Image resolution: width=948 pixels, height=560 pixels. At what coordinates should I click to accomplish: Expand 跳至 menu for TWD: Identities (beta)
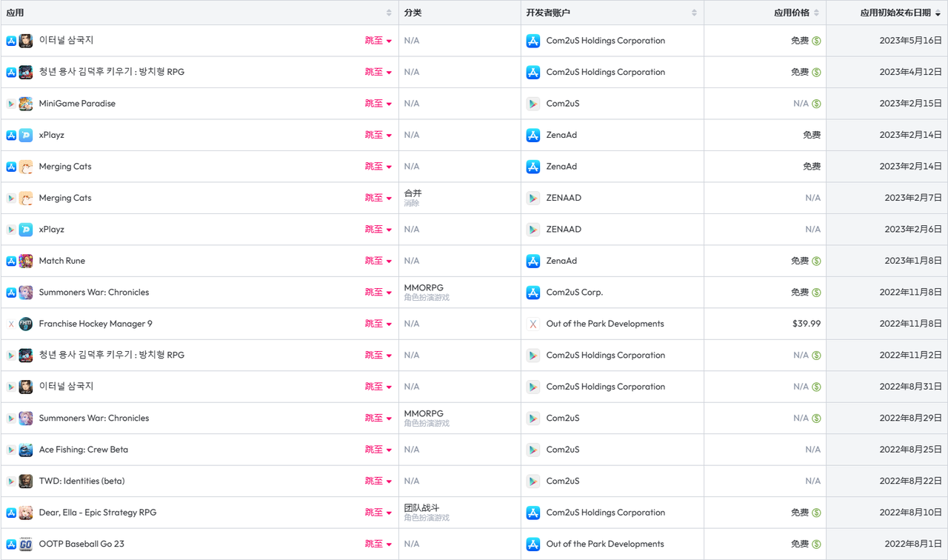(378, 481)
